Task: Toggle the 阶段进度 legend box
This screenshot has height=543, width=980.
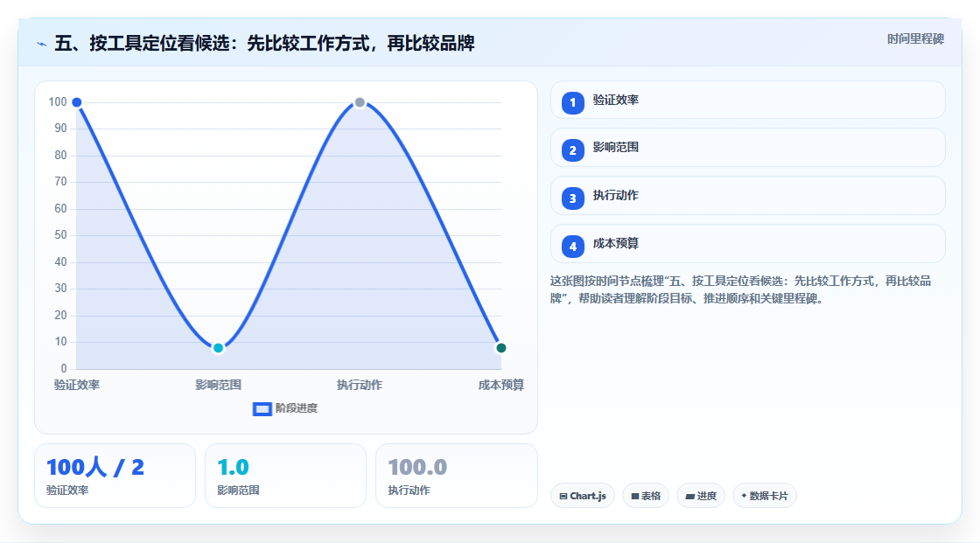Action: click(x=262, y=409)
